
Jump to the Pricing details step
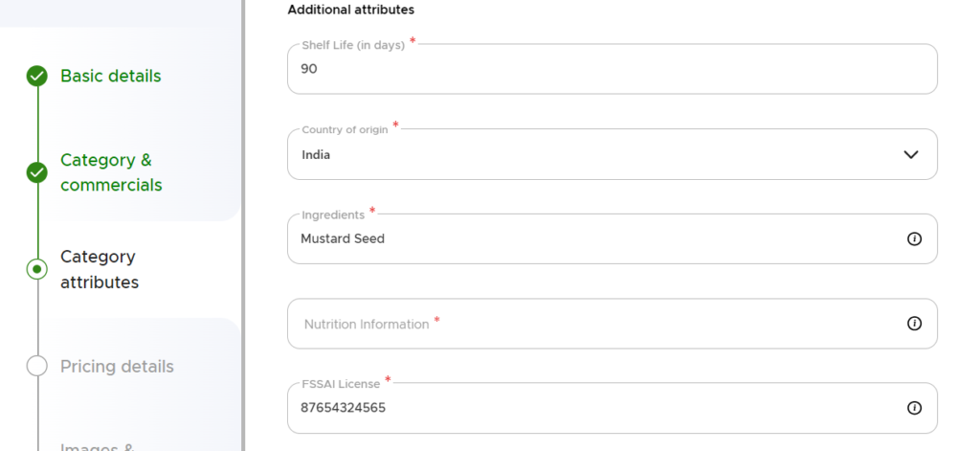(117, 367)
